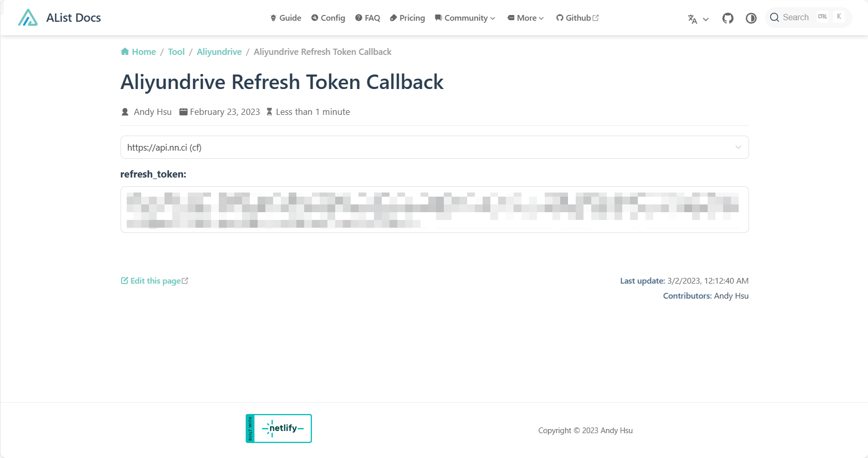The height and width of the screenshot is (458, 868).
Task: Navigate to the Tool breadcrumb
Action: (176, 52)
